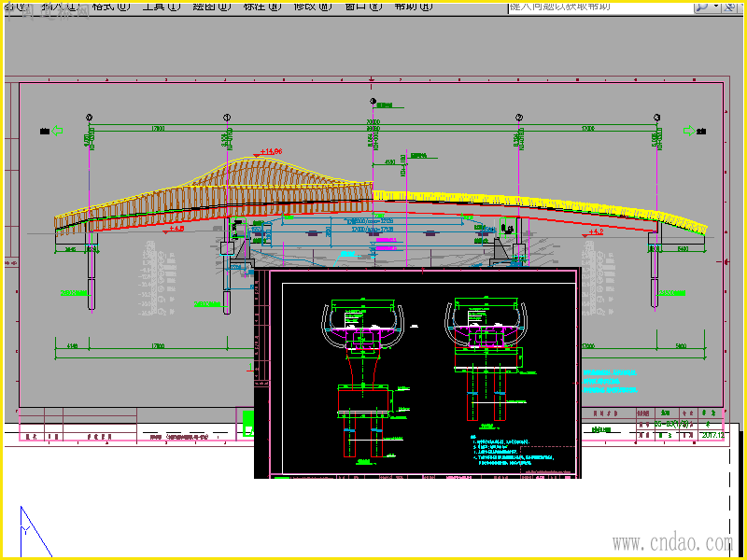The image size is (747, 560).
Task: Open the 窗口(W) menu
Action: (x=363, y=7)
